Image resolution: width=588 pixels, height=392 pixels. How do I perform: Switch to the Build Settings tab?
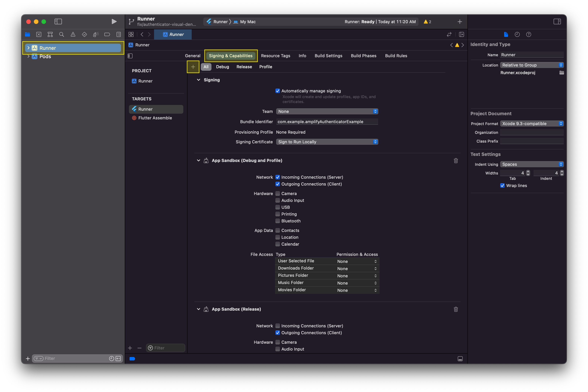(x=328, y=56)
